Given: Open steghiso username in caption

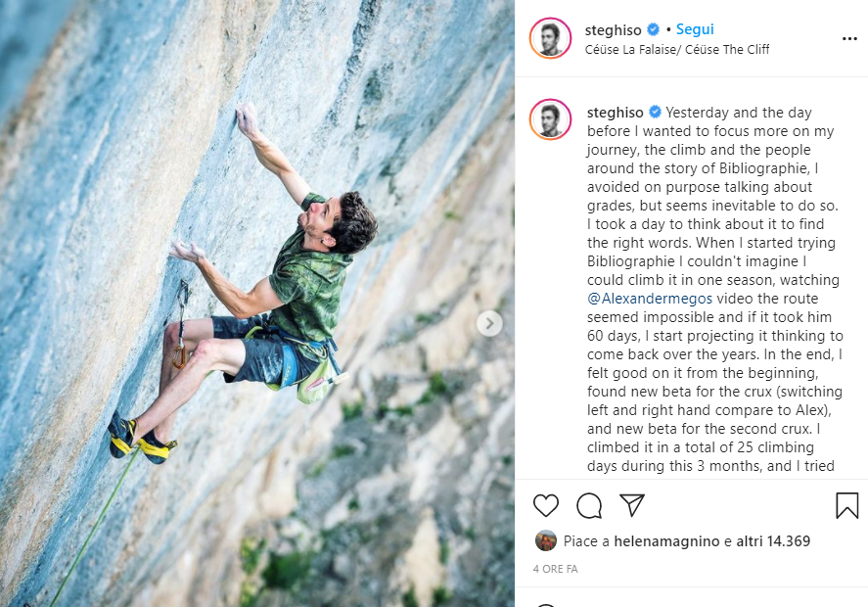Looking at the screenshot, I should pos(615,113).
